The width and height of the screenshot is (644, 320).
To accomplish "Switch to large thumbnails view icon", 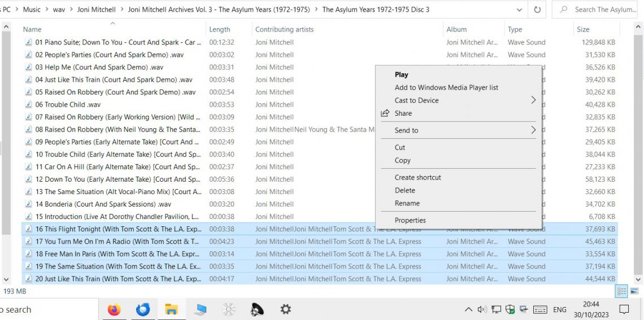I will coord(634,291).
